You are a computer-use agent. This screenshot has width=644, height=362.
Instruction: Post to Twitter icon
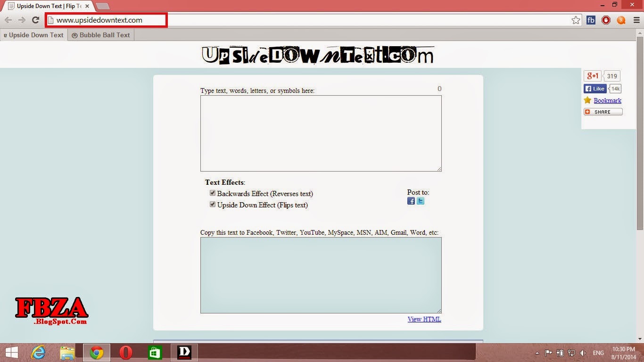click(421, 201)
